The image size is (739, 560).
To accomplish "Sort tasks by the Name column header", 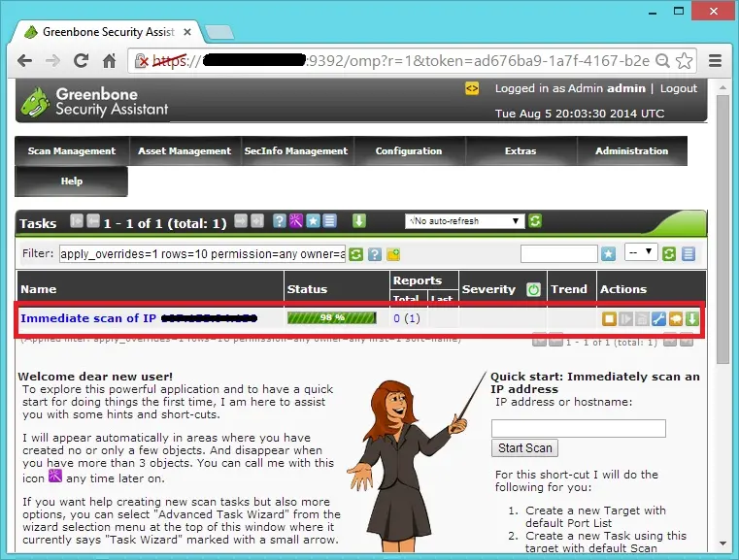I will 39,288.
